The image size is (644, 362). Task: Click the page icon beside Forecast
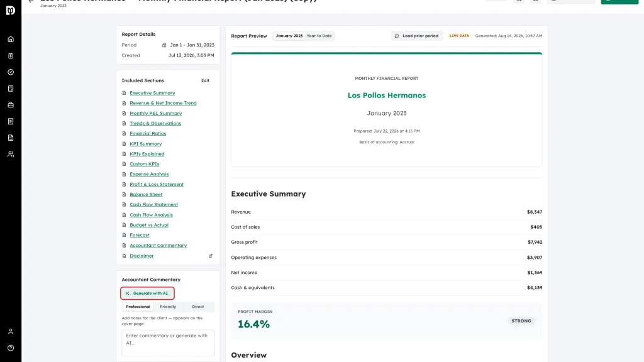[124, 235]
